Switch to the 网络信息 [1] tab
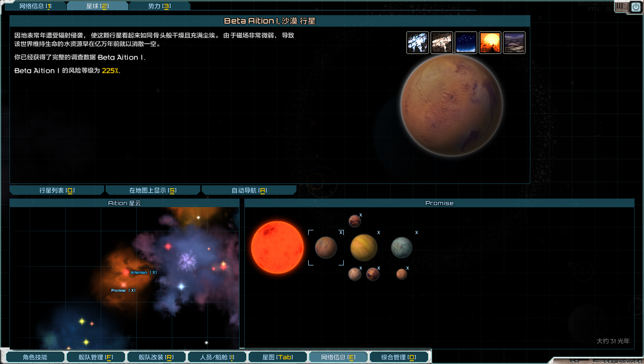This screenshot has height=364, width=644. [x=36, y=6]
